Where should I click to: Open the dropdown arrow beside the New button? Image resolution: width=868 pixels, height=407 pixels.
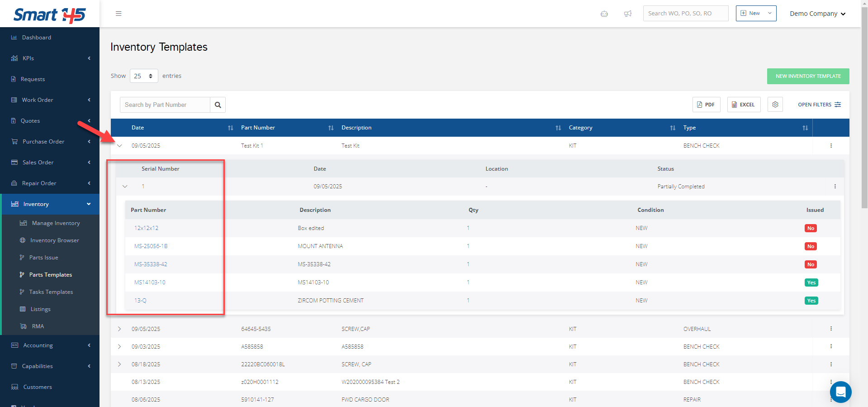[770, 14]
